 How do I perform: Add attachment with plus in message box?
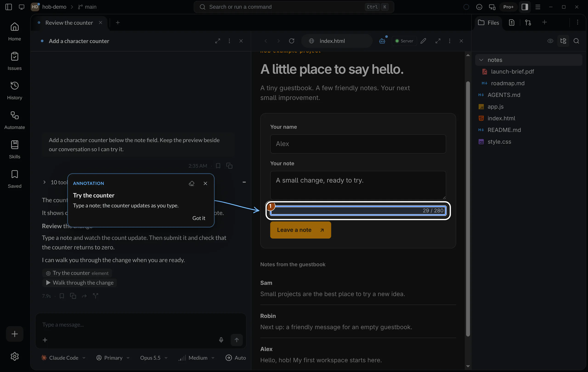pyautogui.click(x=45, y=340)
